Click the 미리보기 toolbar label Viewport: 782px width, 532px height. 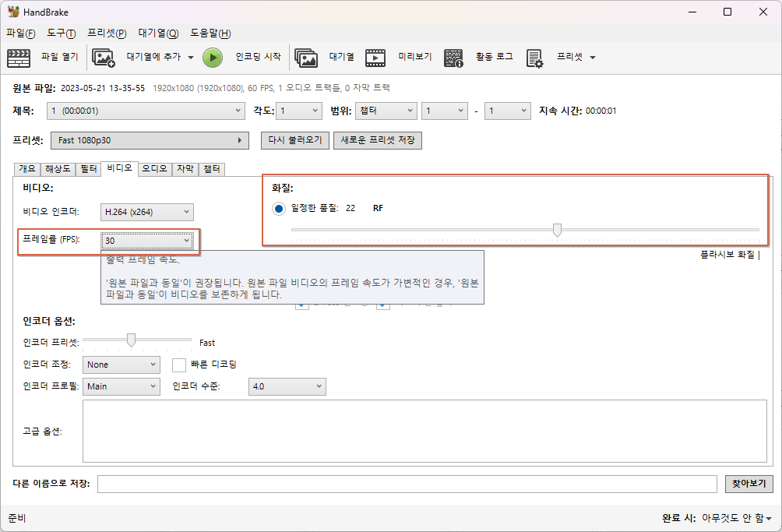(x=415, y=57)
